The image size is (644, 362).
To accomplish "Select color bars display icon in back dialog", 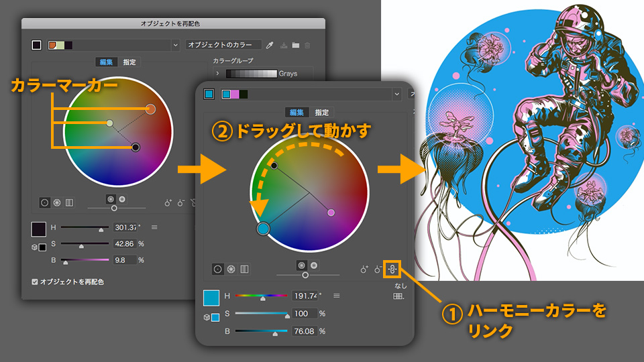I will click(x=69, y=202).
